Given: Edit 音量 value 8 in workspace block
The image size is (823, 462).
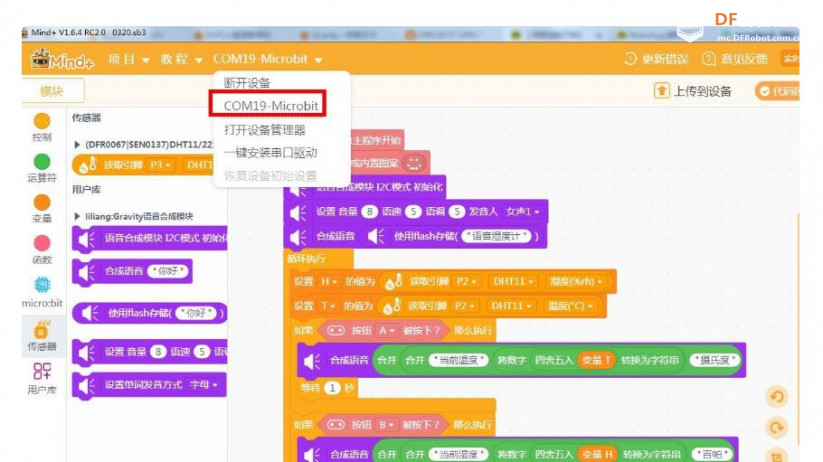Looking at the screenshot, I should [x=370, y=212].
